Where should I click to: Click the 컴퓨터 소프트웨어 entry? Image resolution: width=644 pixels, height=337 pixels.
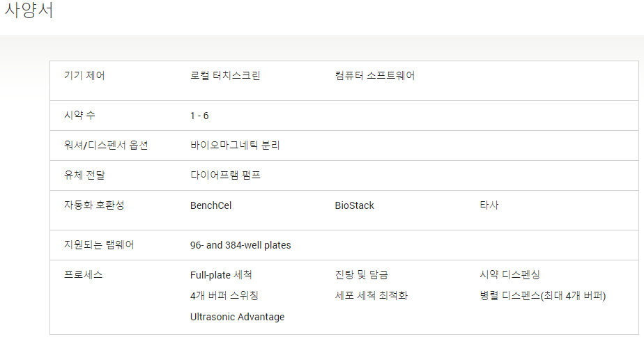374,75
